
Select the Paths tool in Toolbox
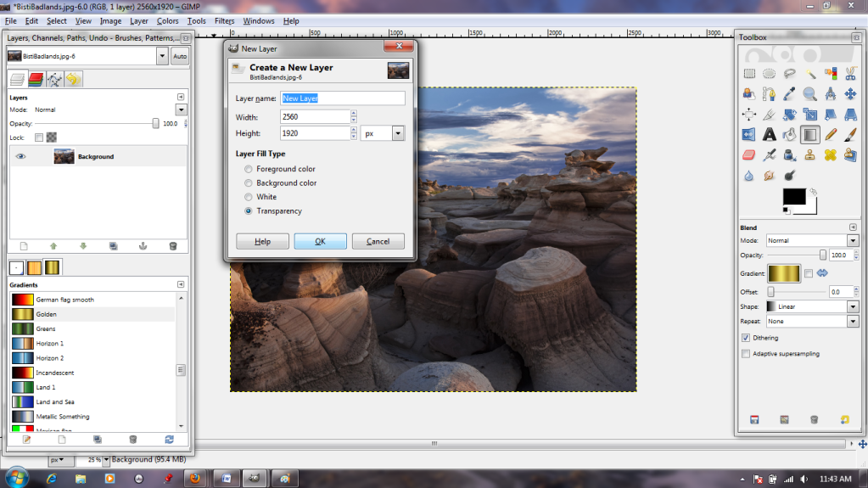coord(769,94)
